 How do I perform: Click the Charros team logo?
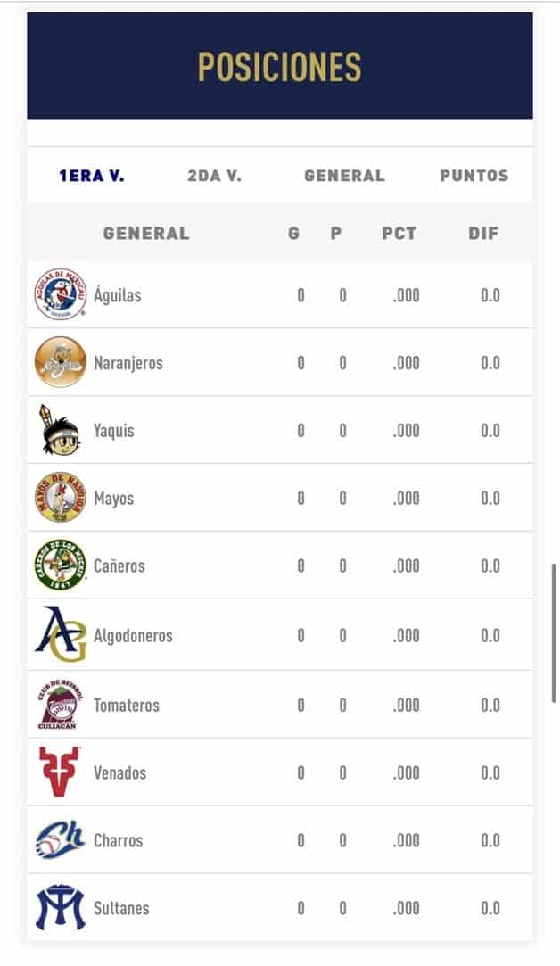(61, 840)
